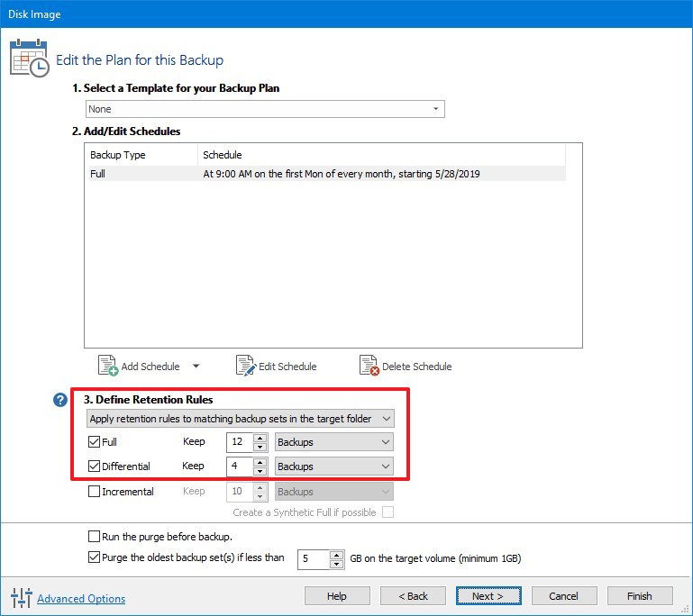Viewport: 693px width, 616px height.
Task: Toggle the Full retention checkbox
Action: click(x=94, y=441)
